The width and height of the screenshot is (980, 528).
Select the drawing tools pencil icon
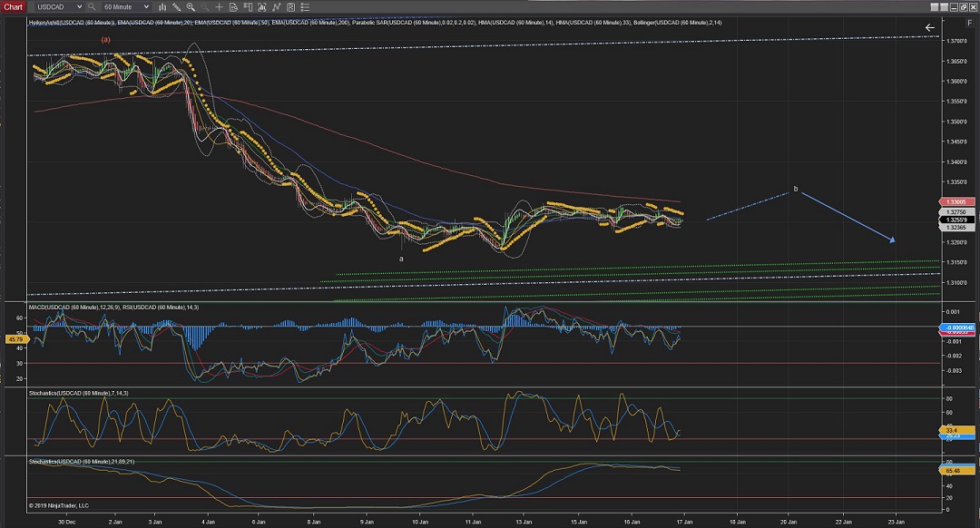point(176,7)
